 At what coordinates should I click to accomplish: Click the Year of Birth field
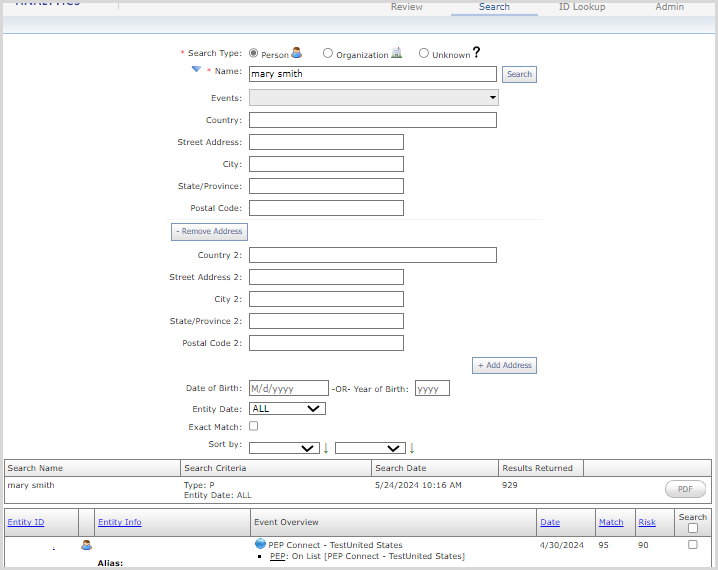(x=432, y=388)
